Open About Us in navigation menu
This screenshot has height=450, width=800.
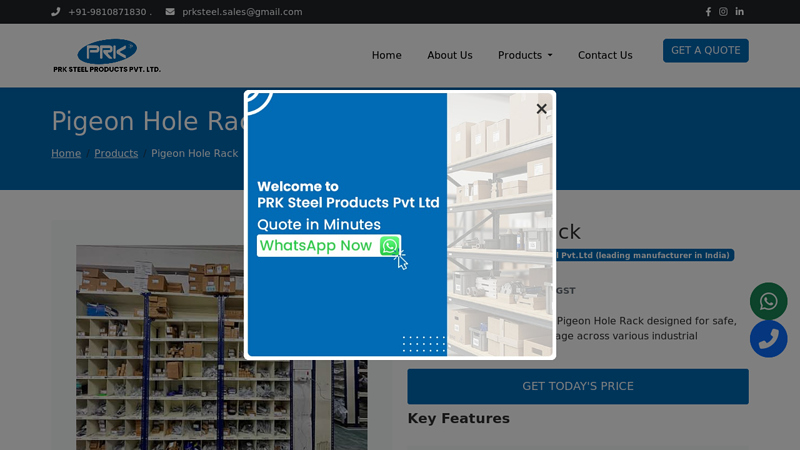coord(449,55)
